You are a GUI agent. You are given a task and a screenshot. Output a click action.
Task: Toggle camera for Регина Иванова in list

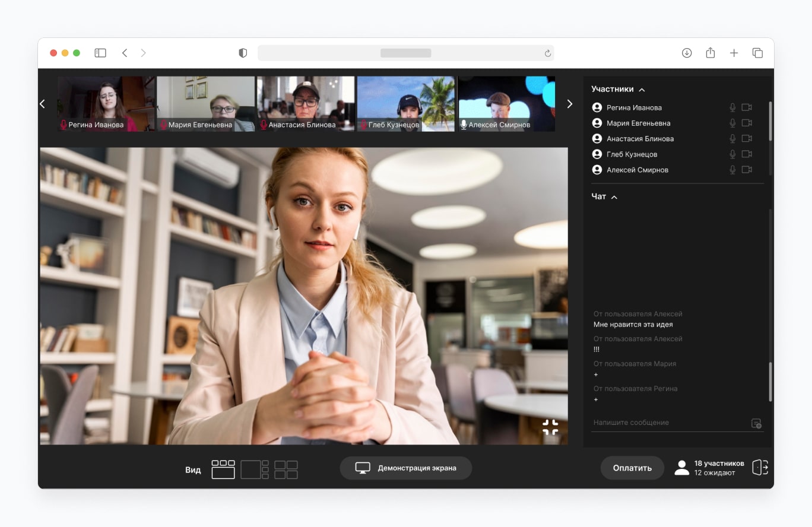tap(747, 107)
